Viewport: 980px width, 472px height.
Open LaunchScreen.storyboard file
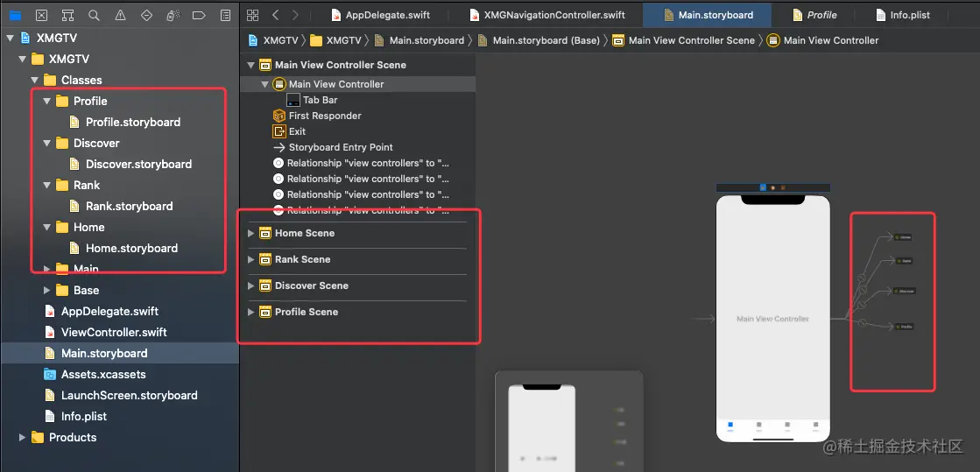pos(129,396)
